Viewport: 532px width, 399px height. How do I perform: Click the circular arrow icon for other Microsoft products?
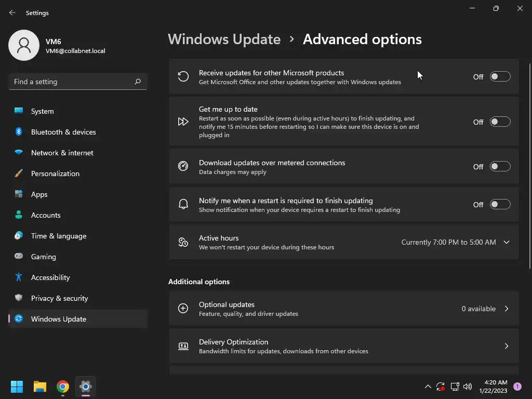point(183,77)
